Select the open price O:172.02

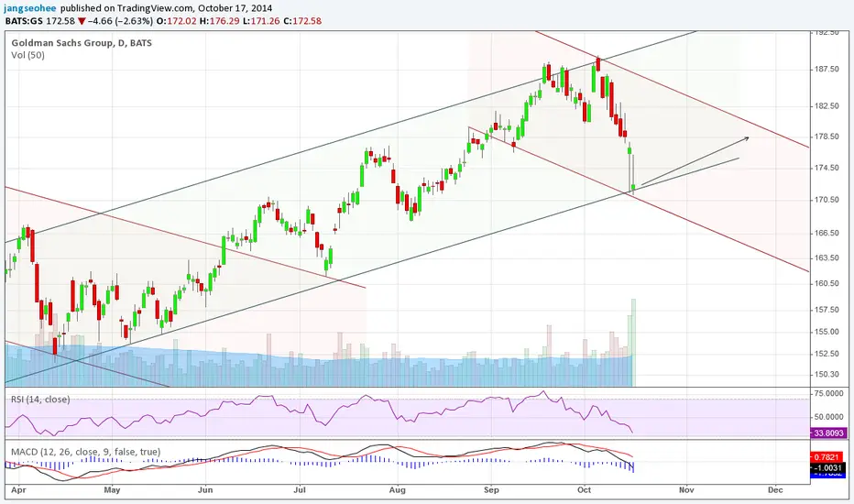coord(176,21)
